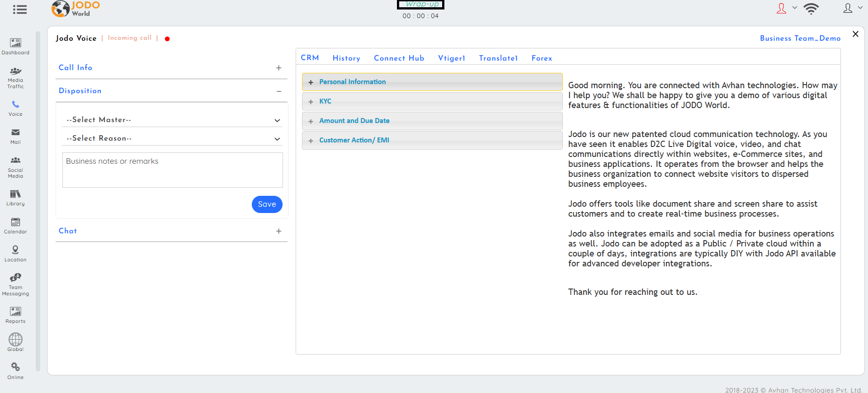Click the Wi-Fi connectivity icon

[811, 9]
